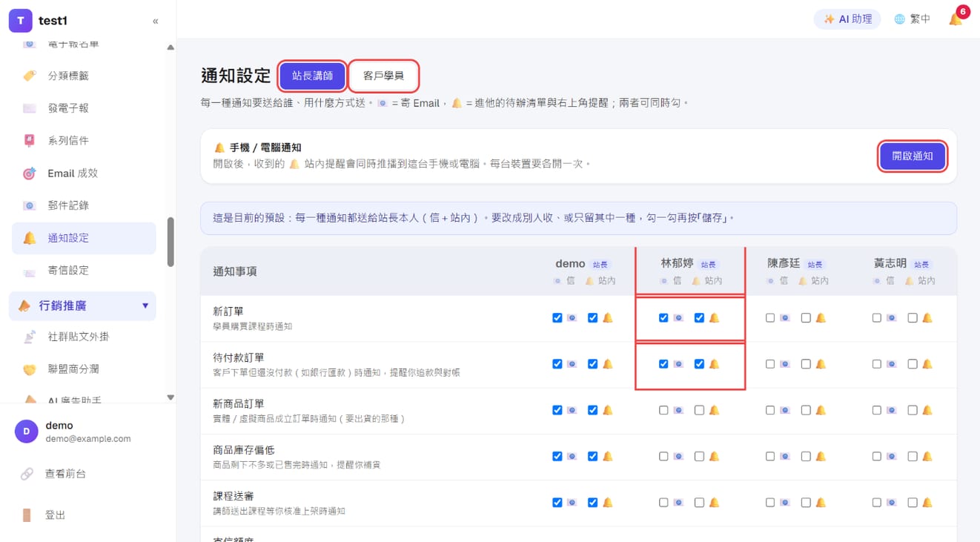The height and width of the screenshot is (542, 980).
Task: Select the 站長講師 tab
Action: tap(312, 76)
